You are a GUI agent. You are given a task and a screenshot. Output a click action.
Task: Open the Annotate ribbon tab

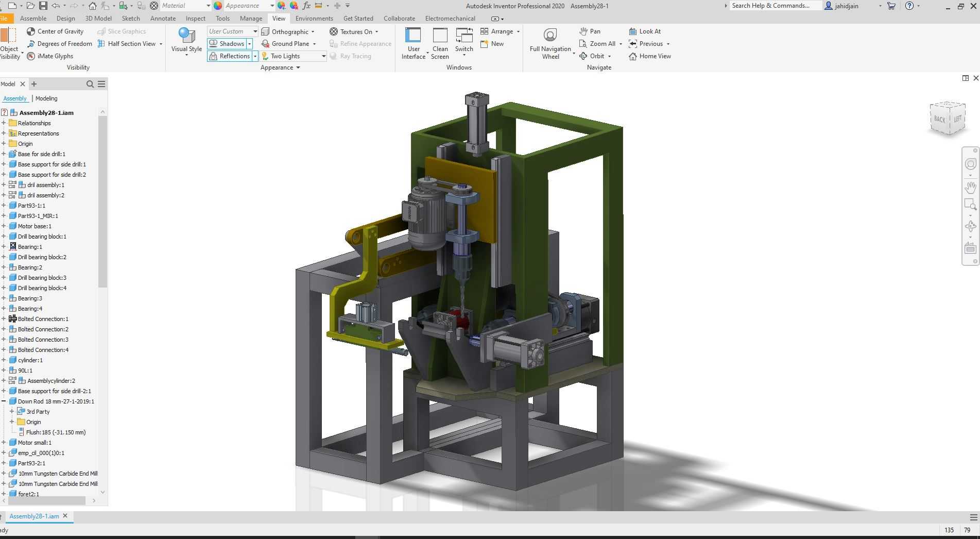click(x=163, y=19)
